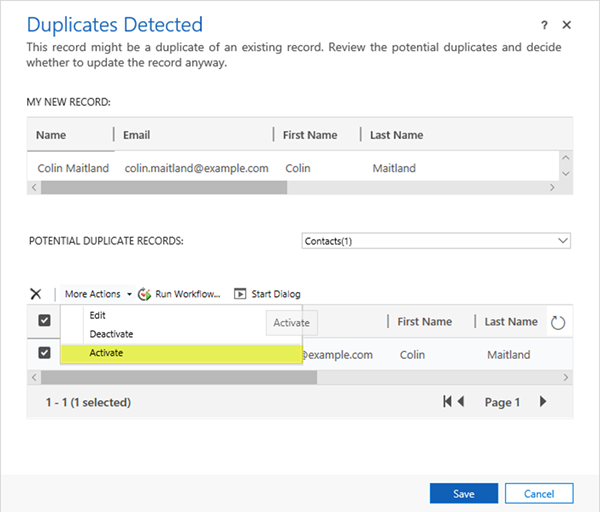Refresh the duplicate records grid
Image resolution: width=600 pixels, height=512 pixels.
click(x=559, y=322)
